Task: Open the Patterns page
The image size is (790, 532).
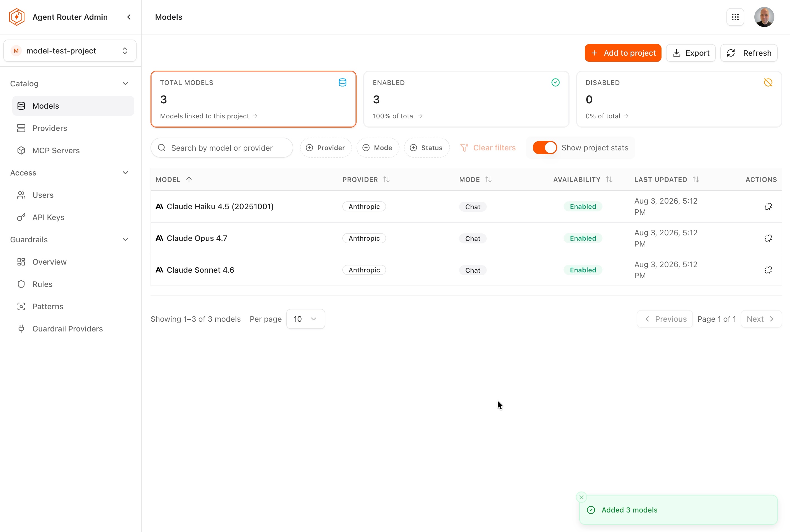Action: (73, 306)
